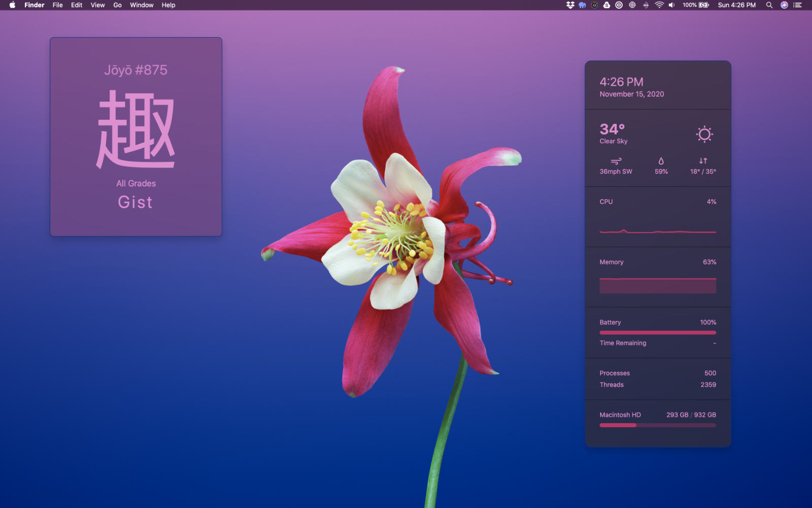Click the Processes label
Screen dimensions: 812x508
615,373
